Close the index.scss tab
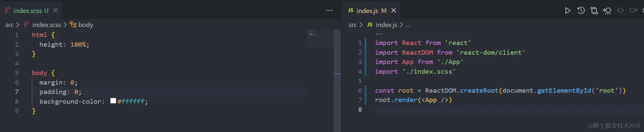 56,11
